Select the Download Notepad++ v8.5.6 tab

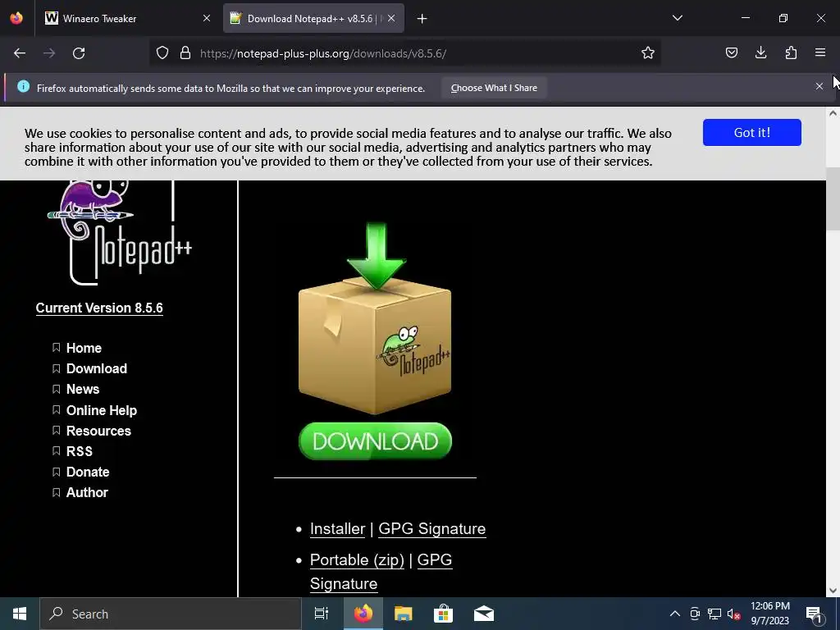point(313,18)
